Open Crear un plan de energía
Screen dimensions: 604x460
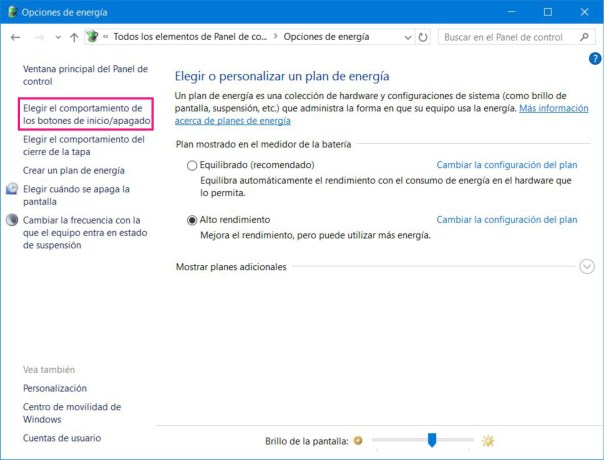(74, 170)
